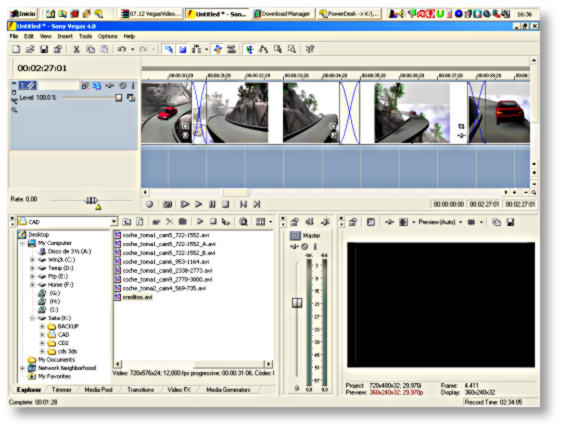Switch to the Trimmer tab
The image size is (563, 430).
pyautogui.click(x=61, y=389)
